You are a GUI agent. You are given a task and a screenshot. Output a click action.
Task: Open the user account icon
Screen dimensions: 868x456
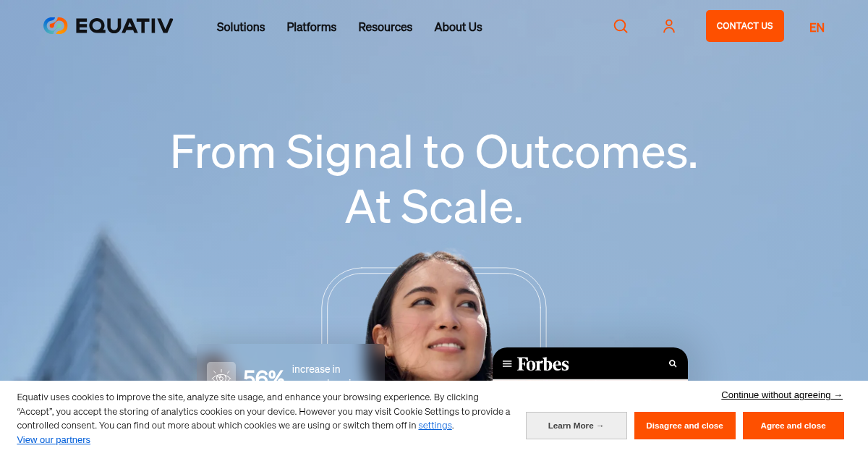pyautogui.click(x=669, y=26)
